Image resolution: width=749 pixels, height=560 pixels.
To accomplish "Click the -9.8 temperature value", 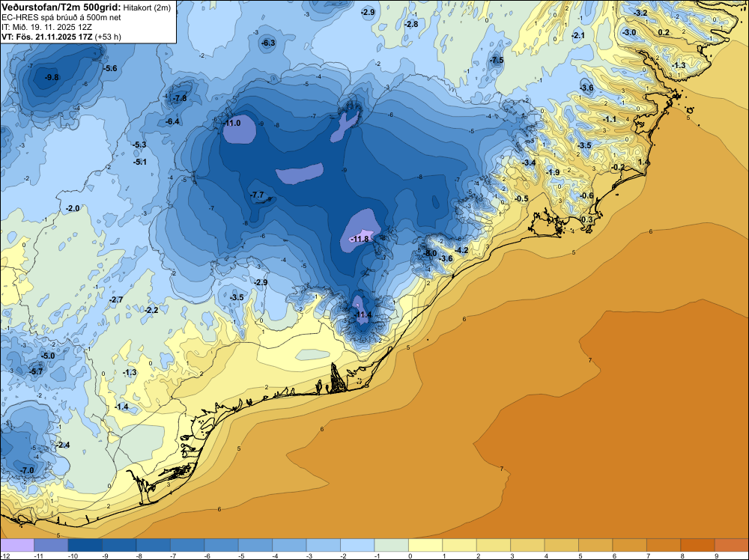I will point(52,77).
